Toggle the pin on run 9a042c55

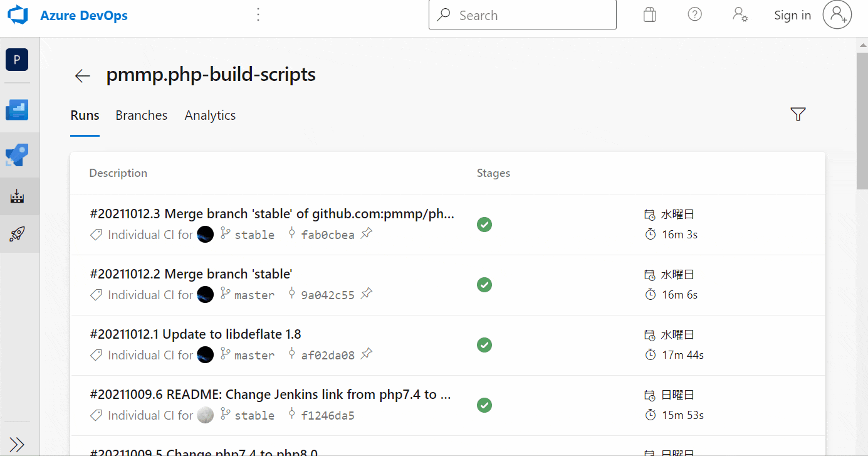pos(367,294)
